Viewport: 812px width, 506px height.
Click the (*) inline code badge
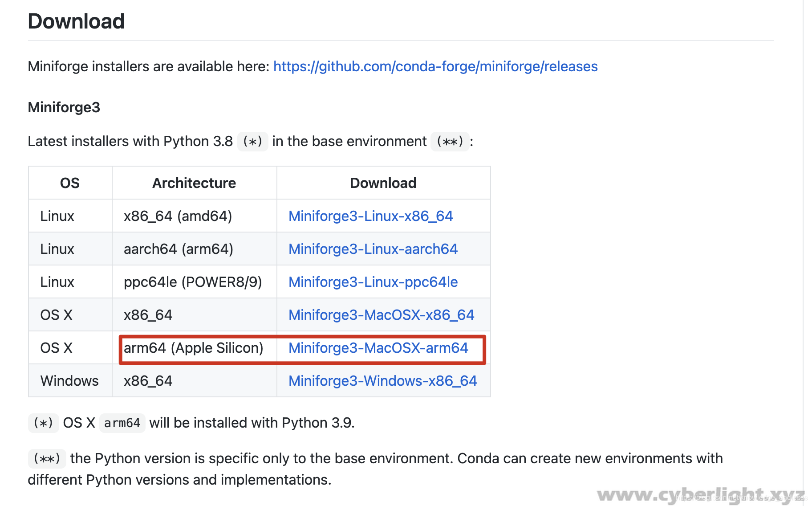[x=252, y=142]
